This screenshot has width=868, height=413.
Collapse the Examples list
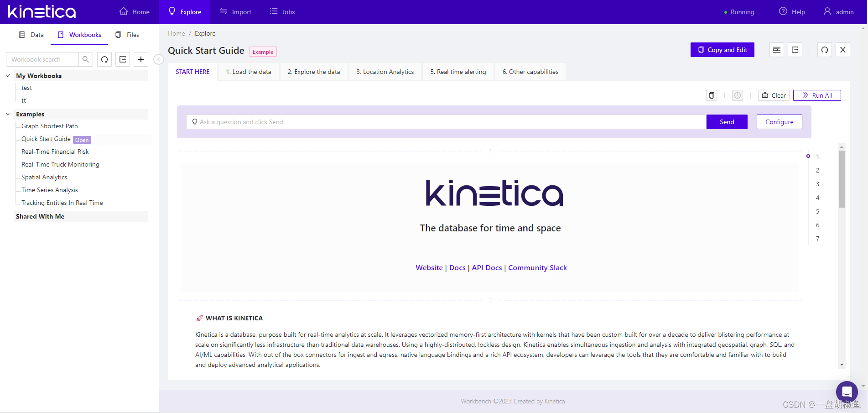pos(7,114)
